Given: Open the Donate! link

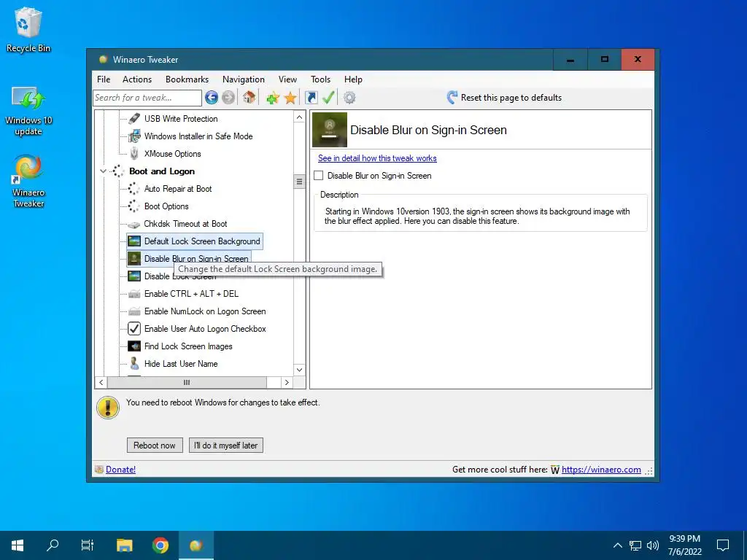Looking at the screenshot, I should (120, 470).
